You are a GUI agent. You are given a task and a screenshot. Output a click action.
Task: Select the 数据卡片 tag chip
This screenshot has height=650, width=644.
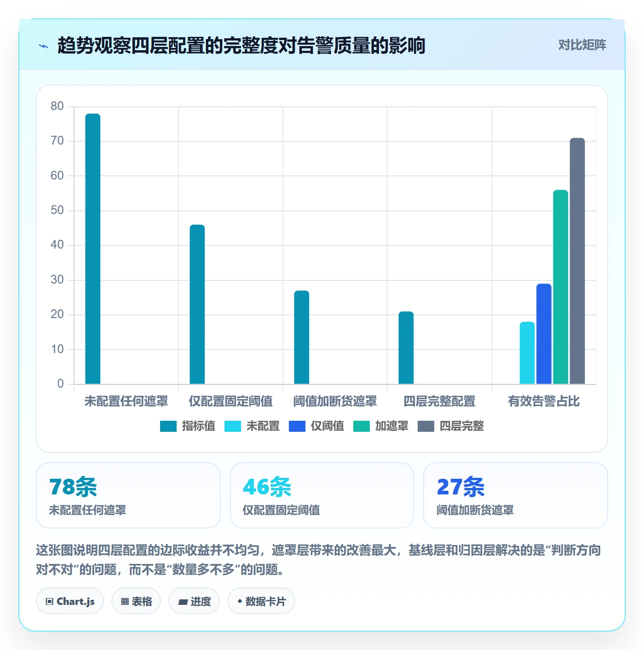pos(261,601)
